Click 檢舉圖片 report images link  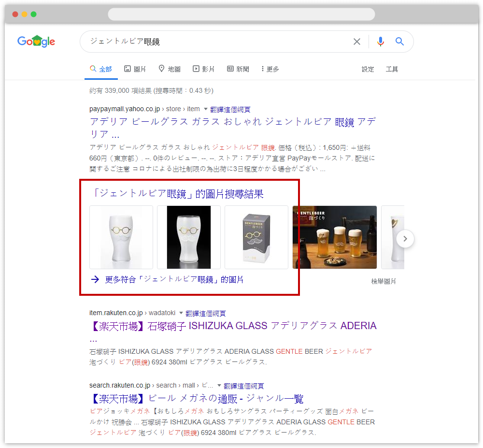(x=384, y=281)
